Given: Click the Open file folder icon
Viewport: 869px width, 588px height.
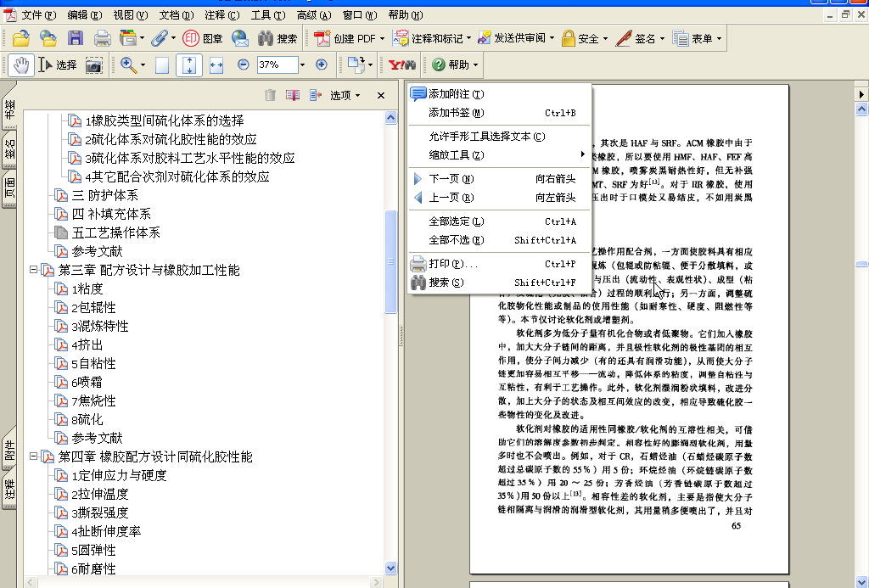Looking at the screenshot, I should (21, 38).
